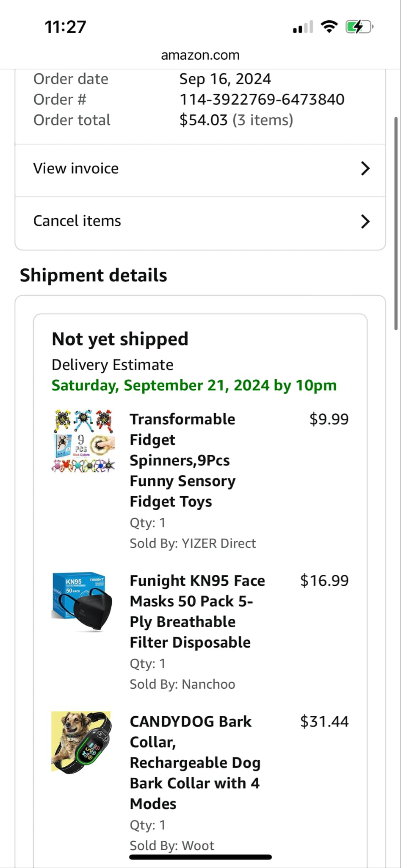Open the Cancel items chevron arrow
Image resolution: width=401 pixels, height=868 pixels.
pos(365,221)
